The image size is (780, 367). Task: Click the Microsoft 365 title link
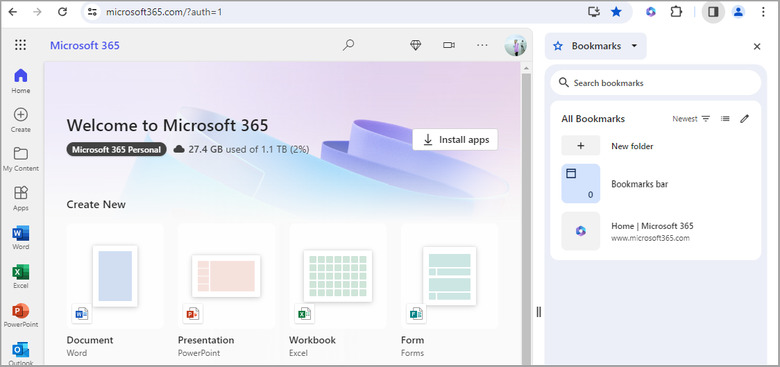pos(85,46)
